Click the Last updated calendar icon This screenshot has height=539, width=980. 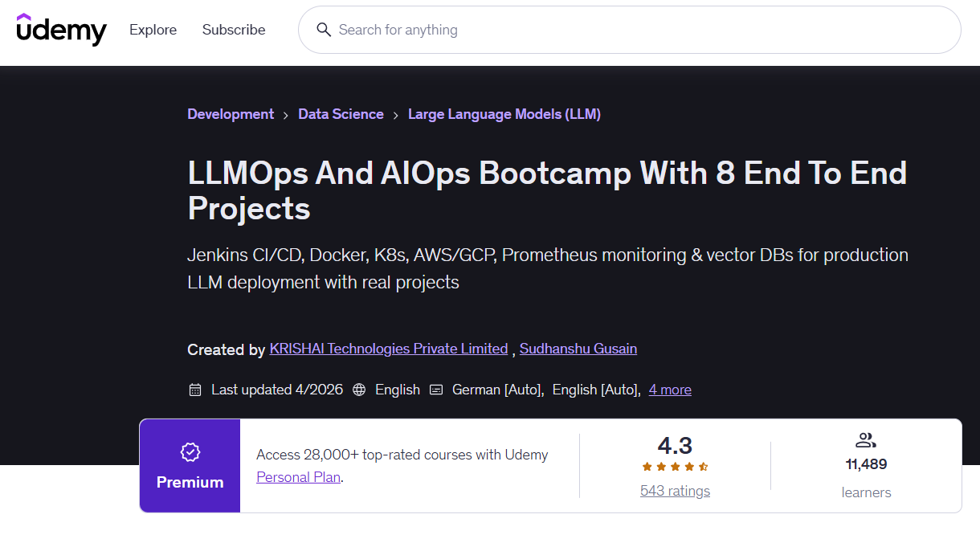click(195, 390)
